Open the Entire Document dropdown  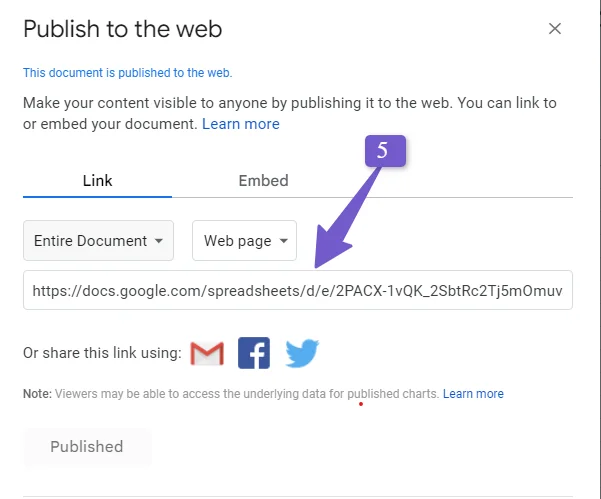click(99, 241)
